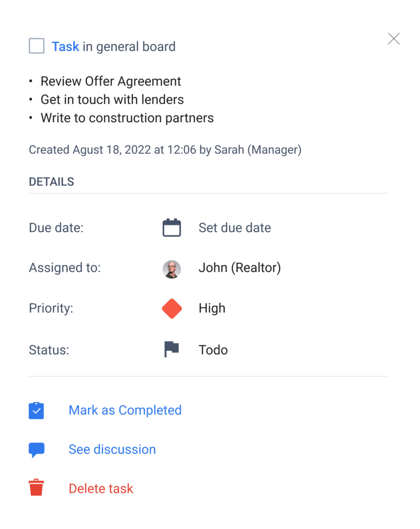This screenshot has width=420, height=529.
Task: Open the High priority selector
Action: pyautogui.click(x=212, y=308)
